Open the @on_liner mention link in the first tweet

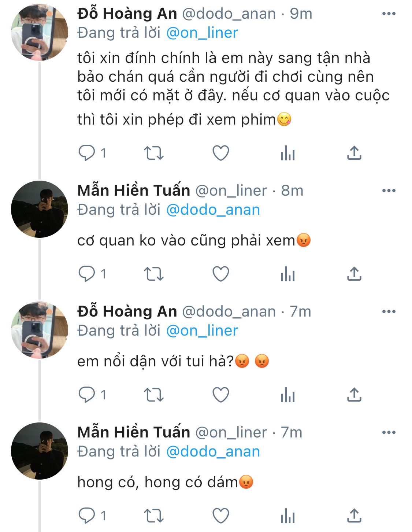[202, 33]
